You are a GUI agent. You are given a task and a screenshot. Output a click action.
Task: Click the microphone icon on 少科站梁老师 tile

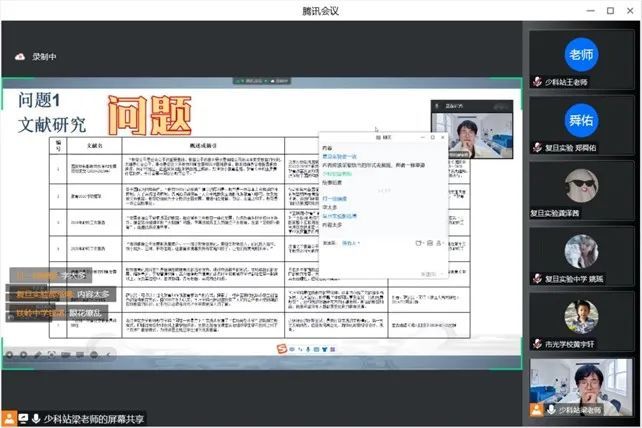[x=552, y=409]
